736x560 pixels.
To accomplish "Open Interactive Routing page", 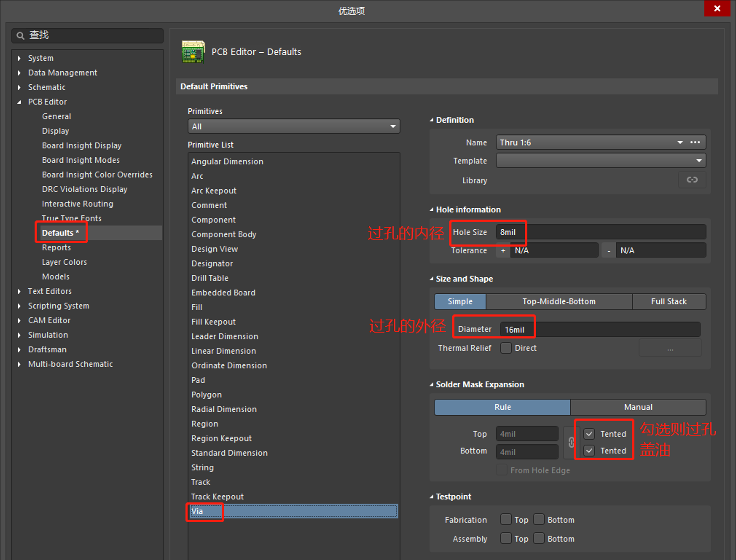I will [x=77, y=204].
